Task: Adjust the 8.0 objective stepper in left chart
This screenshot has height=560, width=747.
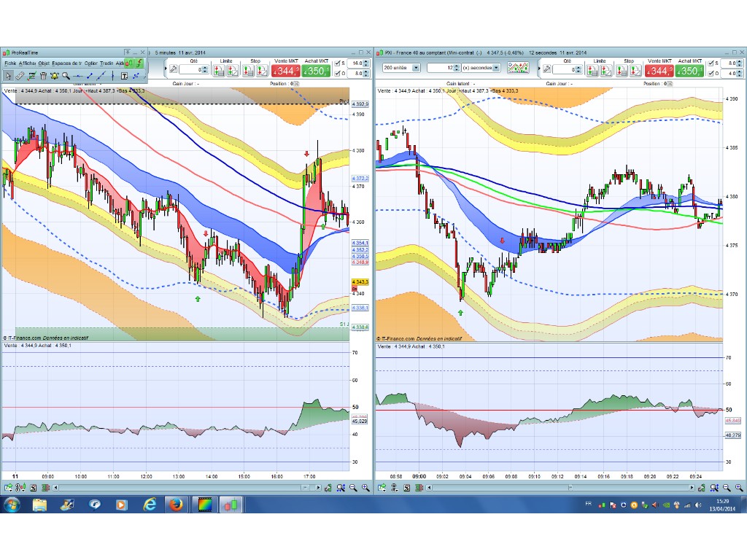Action: [x=366, y=74]
